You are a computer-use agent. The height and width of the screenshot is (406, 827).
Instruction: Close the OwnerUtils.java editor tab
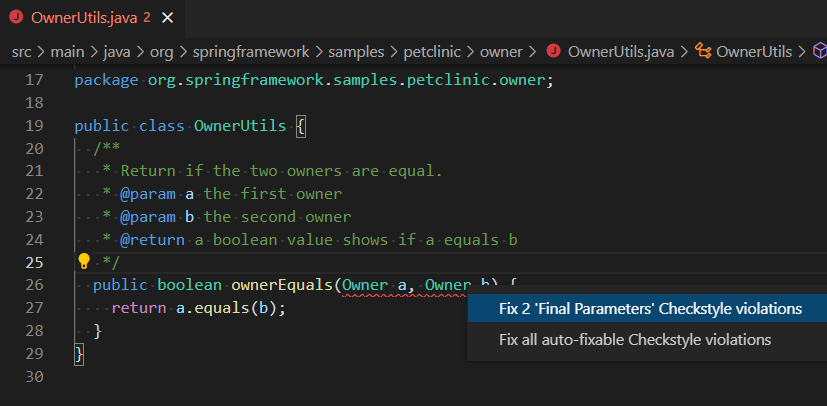point(166,18)
